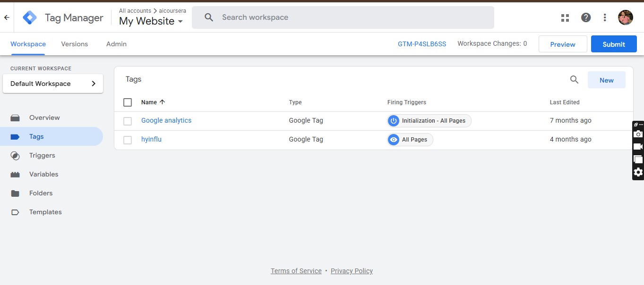Open the Help question mark icon

586,18
